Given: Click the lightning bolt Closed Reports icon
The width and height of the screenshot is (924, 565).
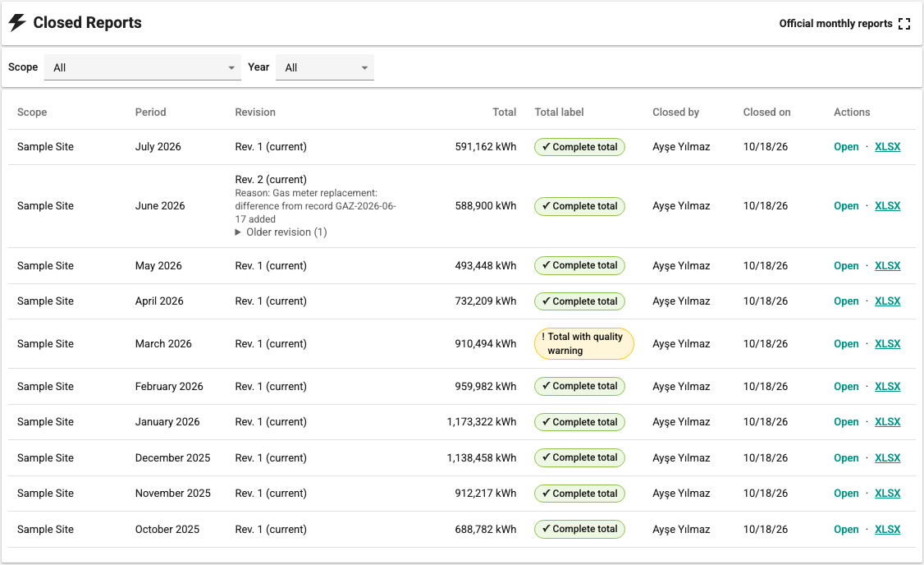Looking at the screenshot, I should [17, 22].
